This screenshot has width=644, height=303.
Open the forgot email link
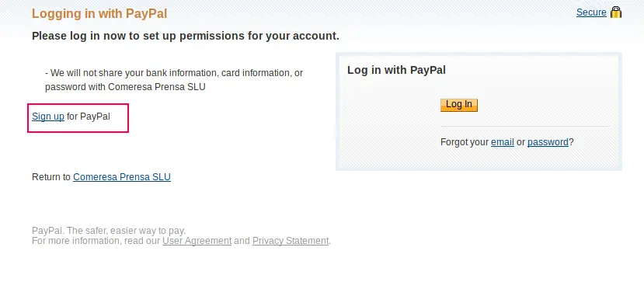click(503, 142)
